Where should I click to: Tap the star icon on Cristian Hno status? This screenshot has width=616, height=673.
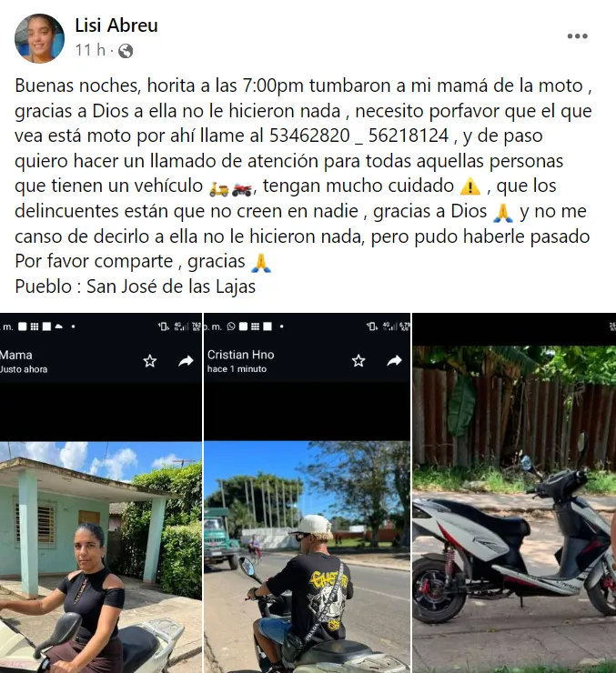point(358,360)
